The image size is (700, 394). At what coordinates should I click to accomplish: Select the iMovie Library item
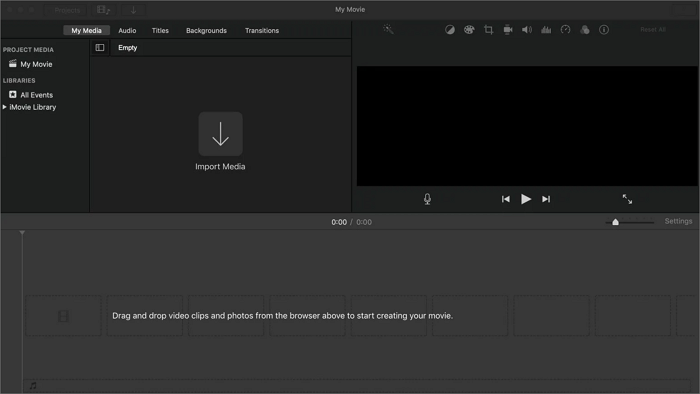[33, 107]
